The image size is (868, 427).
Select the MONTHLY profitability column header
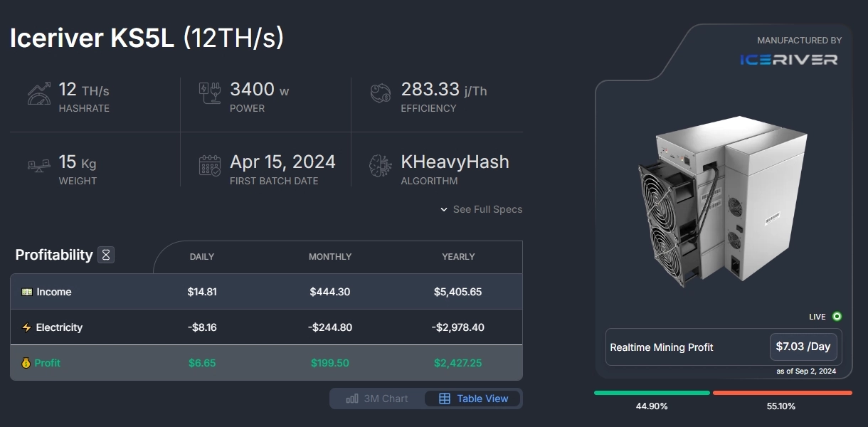click(x=330, y=257)
